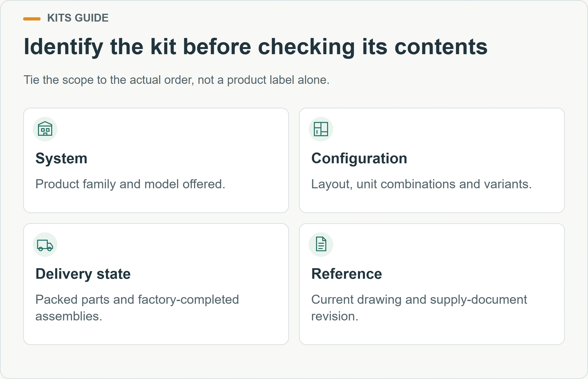Viewport: 588px width, 379px height.
Task: Select the System card heading
Action: click(61, 159)
